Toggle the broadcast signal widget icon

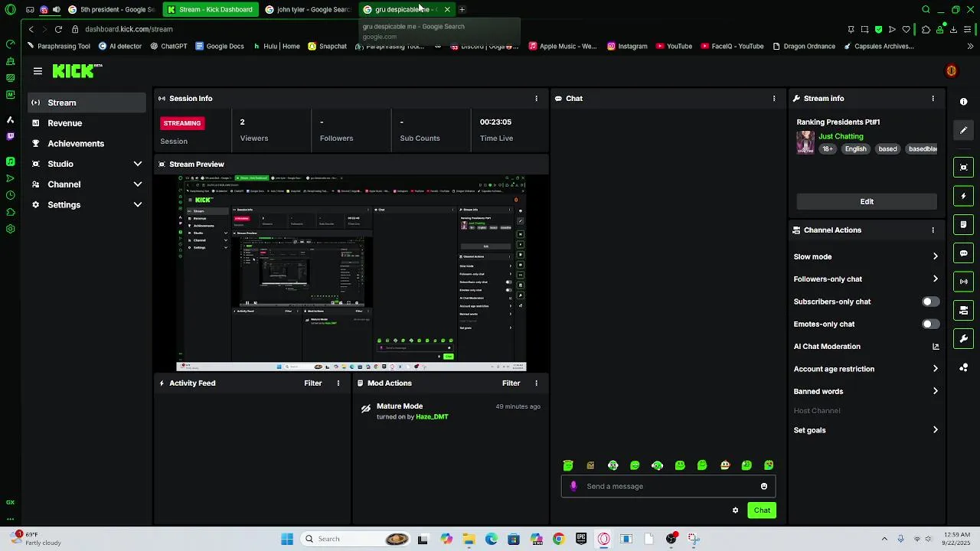(x=963, y=282)
